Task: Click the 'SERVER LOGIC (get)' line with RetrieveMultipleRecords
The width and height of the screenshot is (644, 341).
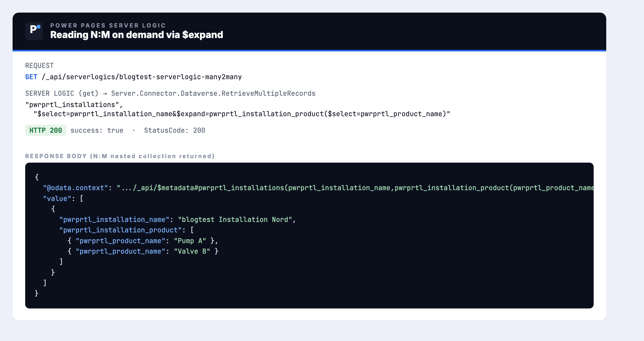Action: tap(170, 93)
